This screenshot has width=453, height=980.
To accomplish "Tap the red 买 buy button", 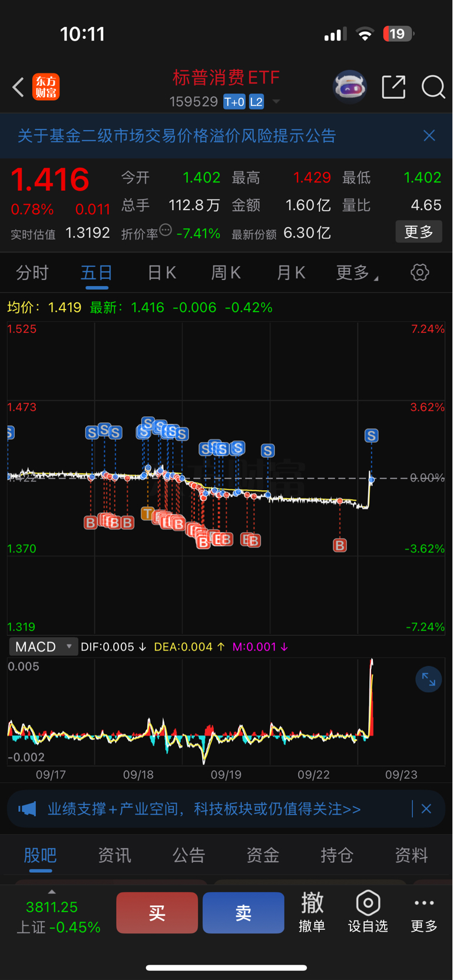I will [157, 912].
